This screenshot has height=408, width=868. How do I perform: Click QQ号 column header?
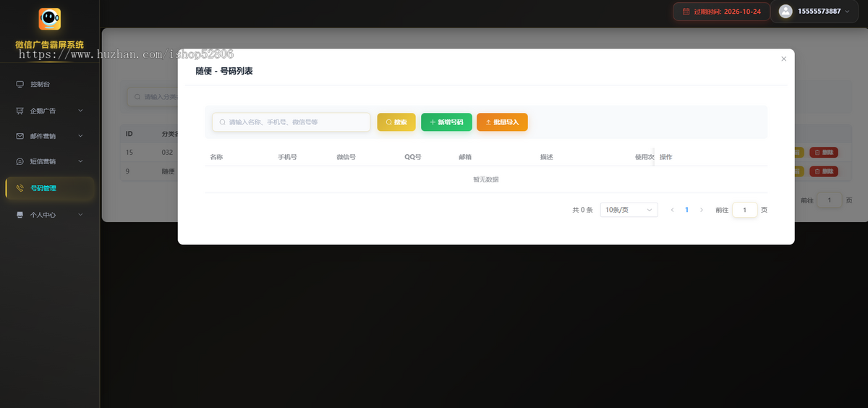pyautogui.click(x=413, y=157)
